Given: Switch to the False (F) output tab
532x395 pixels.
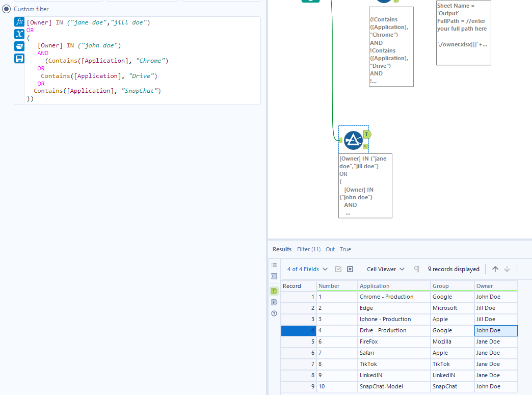Looking at the screenshot, I should tap(274, 302).
